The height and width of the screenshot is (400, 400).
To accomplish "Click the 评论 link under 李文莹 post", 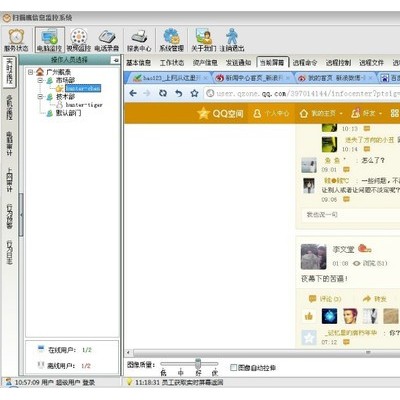I will (x=325, y=299).
